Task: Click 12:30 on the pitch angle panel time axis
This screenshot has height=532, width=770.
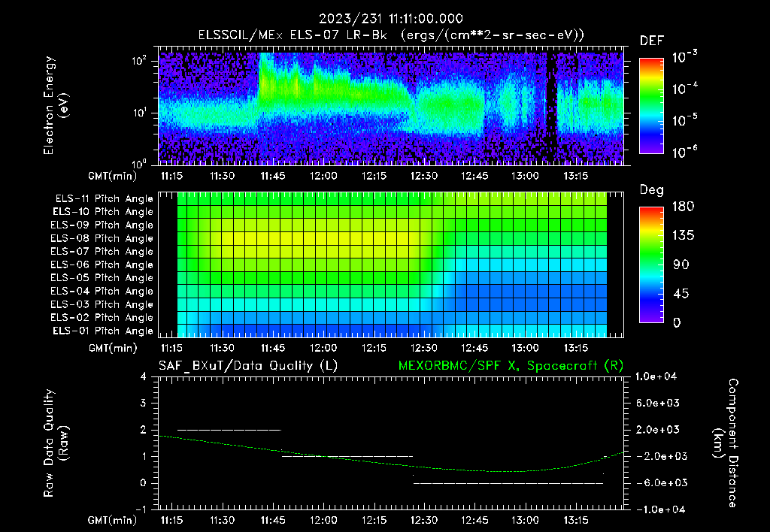Action: point(424,348)
